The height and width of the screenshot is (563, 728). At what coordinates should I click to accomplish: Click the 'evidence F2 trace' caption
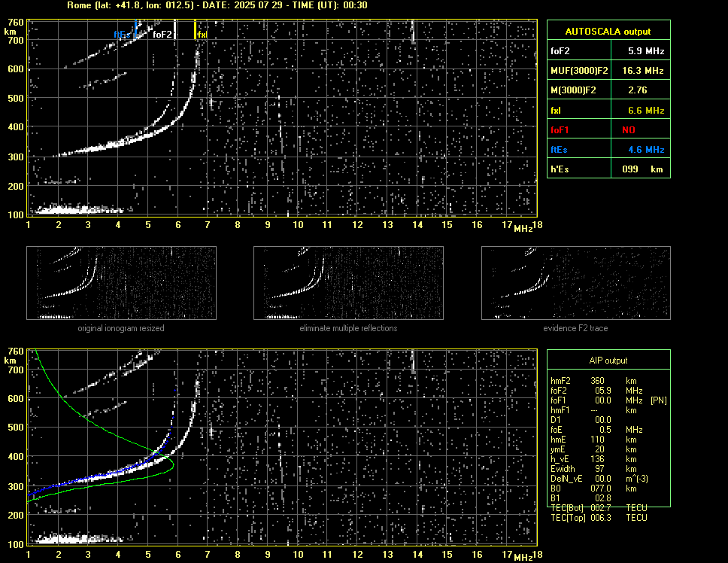575,328
